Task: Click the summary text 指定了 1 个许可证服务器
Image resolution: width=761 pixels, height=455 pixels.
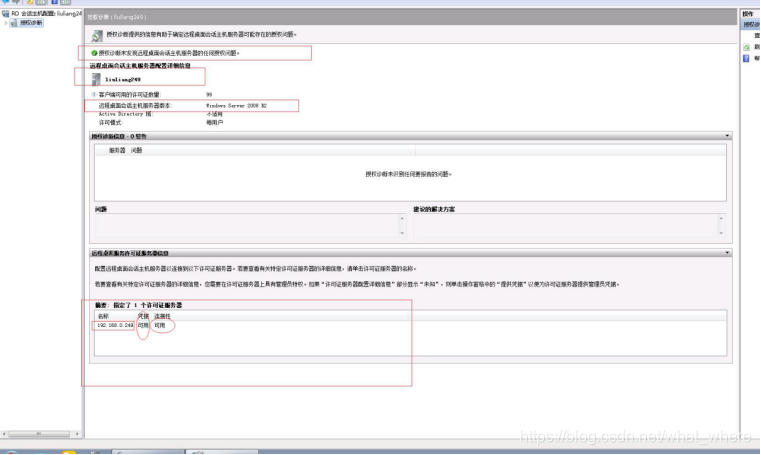Action: click(x=148, y=305)
